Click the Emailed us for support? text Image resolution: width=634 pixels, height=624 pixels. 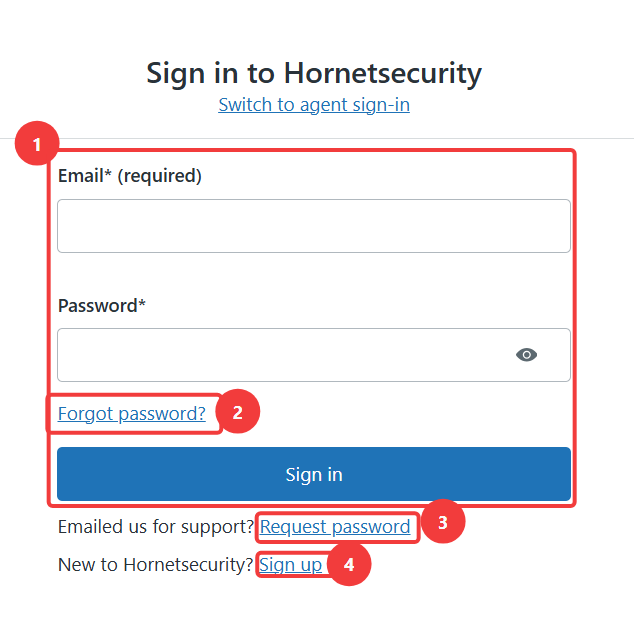click(x=156, y=527)
